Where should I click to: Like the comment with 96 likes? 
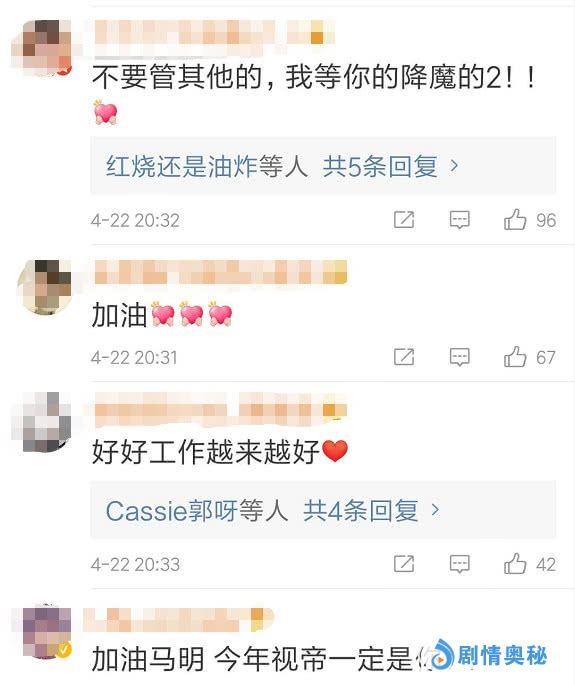[x=515, y=219]
